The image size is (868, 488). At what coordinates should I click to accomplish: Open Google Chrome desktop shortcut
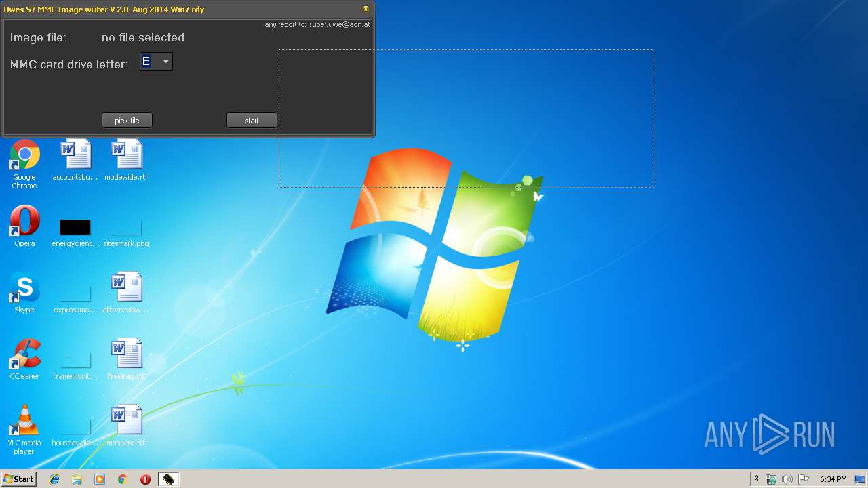(24, 165)
